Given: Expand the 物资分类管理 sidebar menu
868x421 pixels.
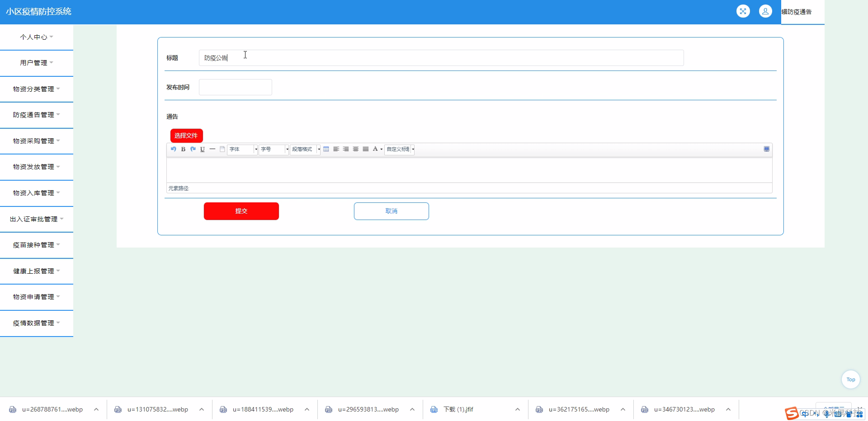Looking at the screenshot, I should pyautogui.click(x=37, y=89).
